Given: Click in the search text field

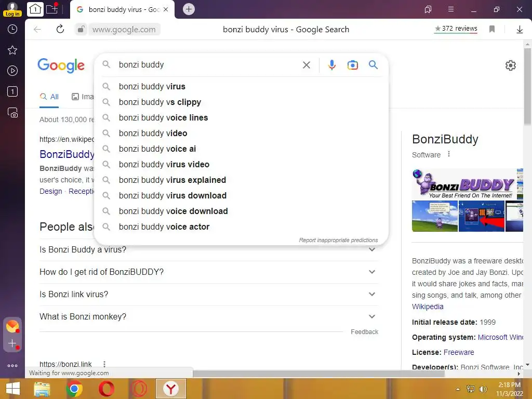Looking at the screenshot, I should (207, 65).
